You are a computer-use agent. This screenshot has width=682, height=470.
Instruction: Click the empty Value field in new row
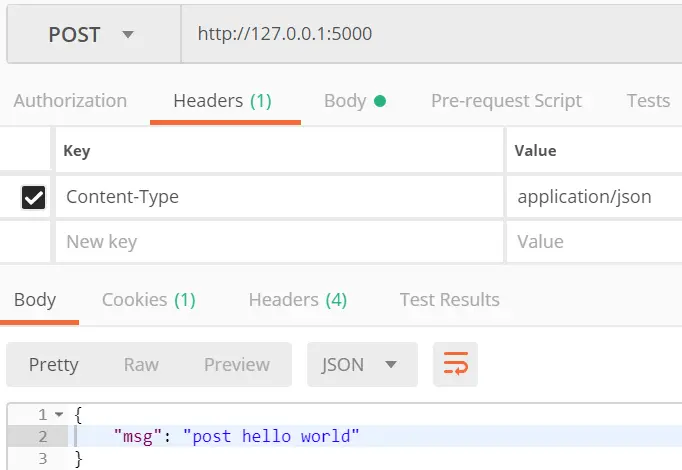[594, 242]
